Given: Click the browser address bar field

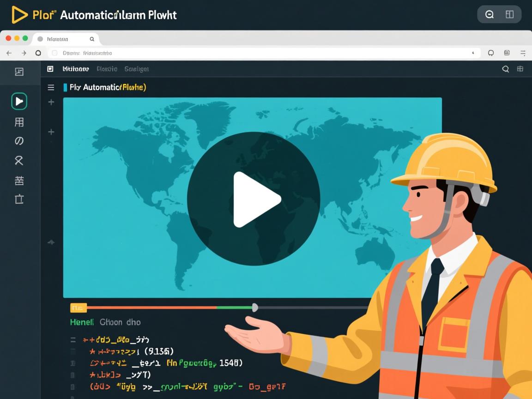Looking at the screenshot, I should (268, 53).
